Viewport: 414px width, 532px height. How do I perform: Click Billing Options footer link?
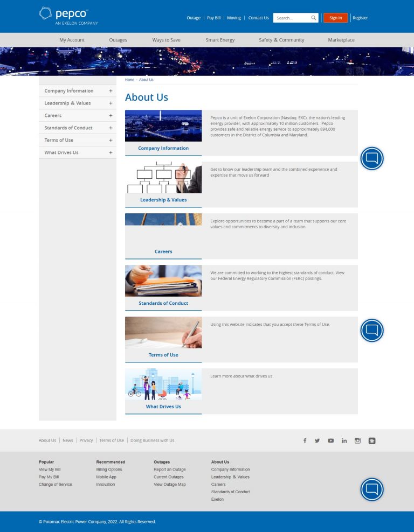[109, 470]
